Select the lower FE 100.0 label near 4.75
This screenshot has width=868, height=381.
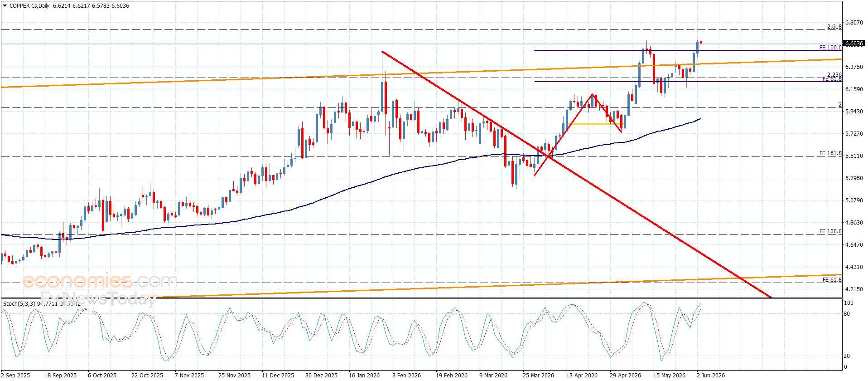(830, 231)
